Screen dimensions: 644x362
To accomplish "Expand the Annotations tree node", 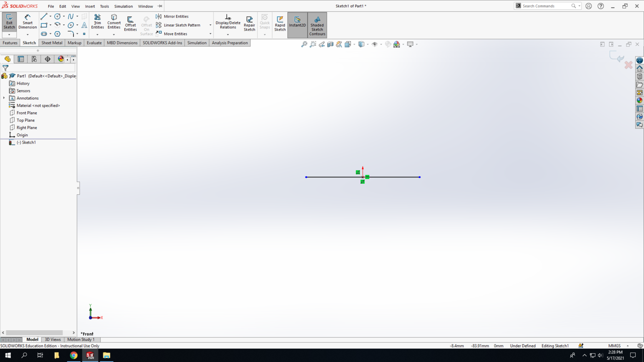I will [4, 98].
